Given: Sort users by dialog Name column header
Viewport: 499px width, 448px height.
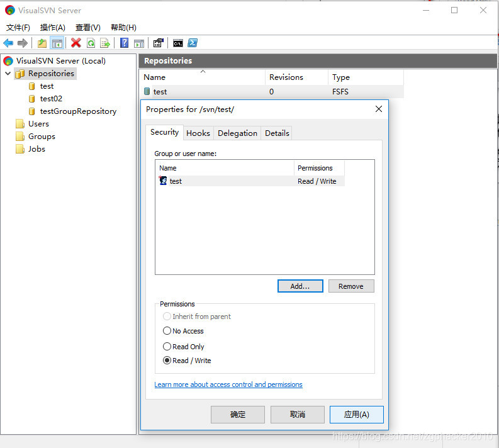Looking at the screenshot, I should 225,168.
